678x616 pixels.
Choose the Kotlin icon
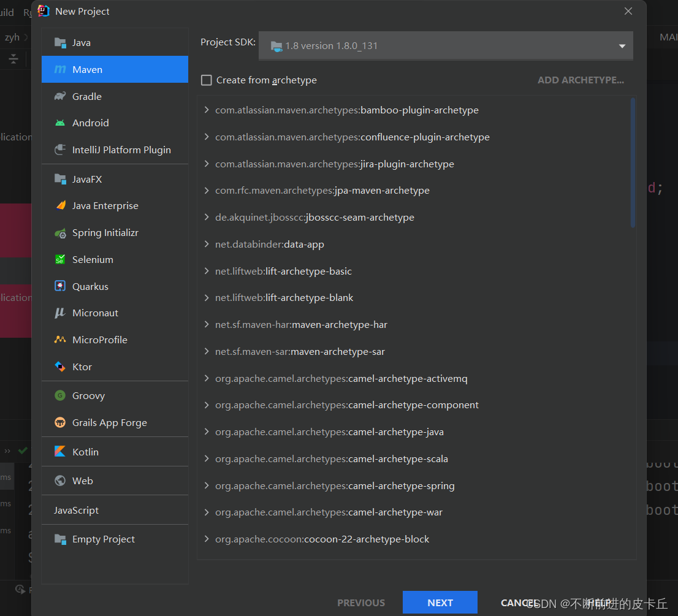[x=60, y=452]
